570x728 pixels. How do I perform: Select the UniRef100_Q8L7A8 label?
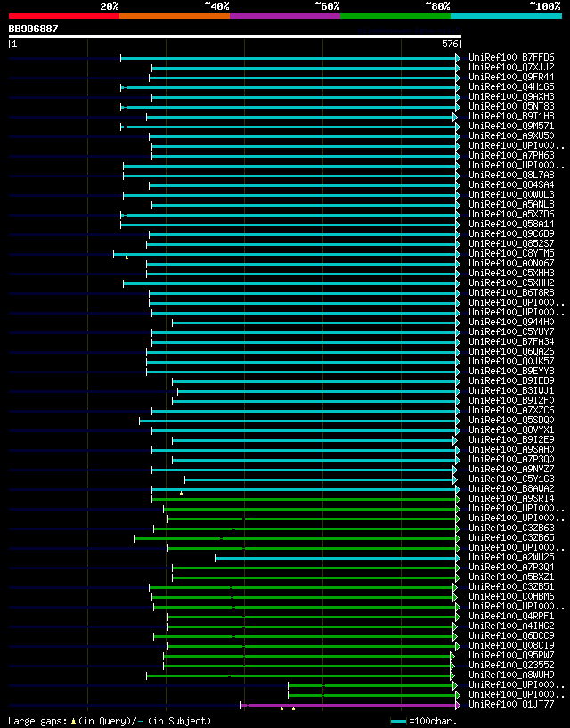511,175
